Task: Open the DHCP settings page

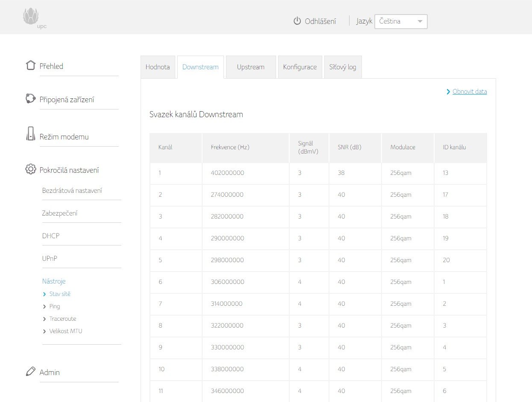Action: 51,236
